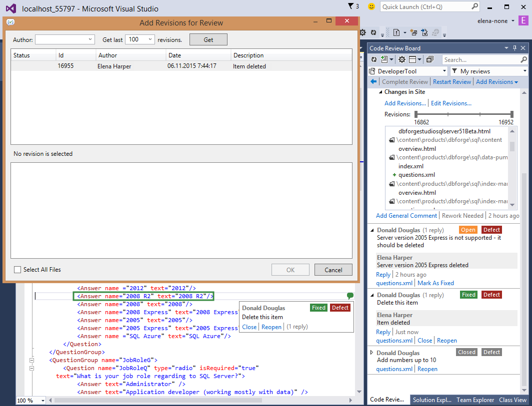Pin the Code Review Board panel
This screenshot has width=532, height=406.
[x=515, y=48]
